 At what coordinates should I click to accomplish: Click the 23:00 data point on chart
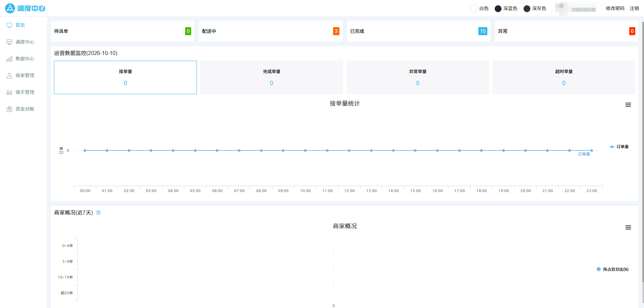pos(592,150)
